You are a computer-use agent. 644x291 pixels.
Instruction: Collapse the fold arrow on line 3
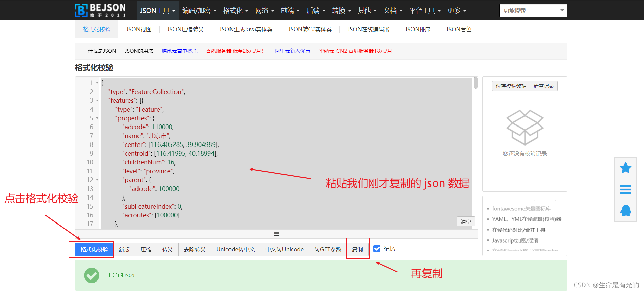pos(97,100)
